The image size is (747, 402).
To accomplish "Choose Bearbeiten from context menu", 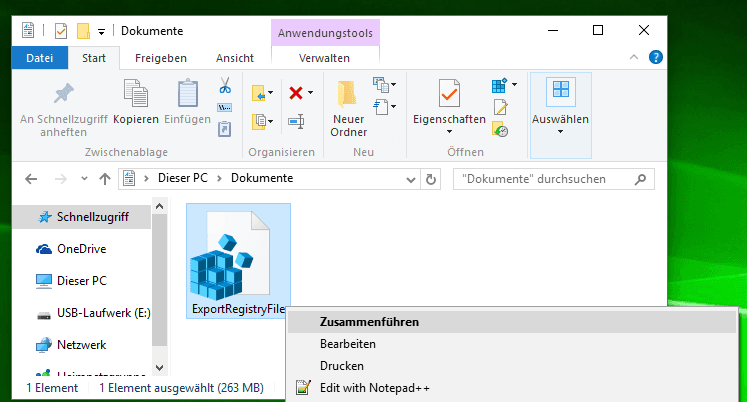I will point(512,344).
